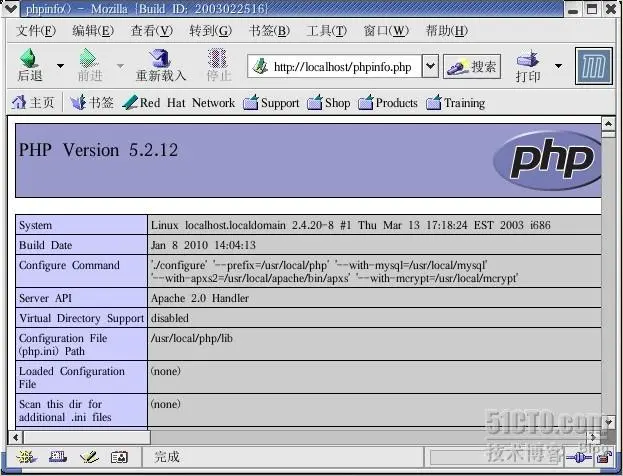Open the 窗口(W) Window menu
The height and width of the screenshot is (476, 623).
pos(386,31)
